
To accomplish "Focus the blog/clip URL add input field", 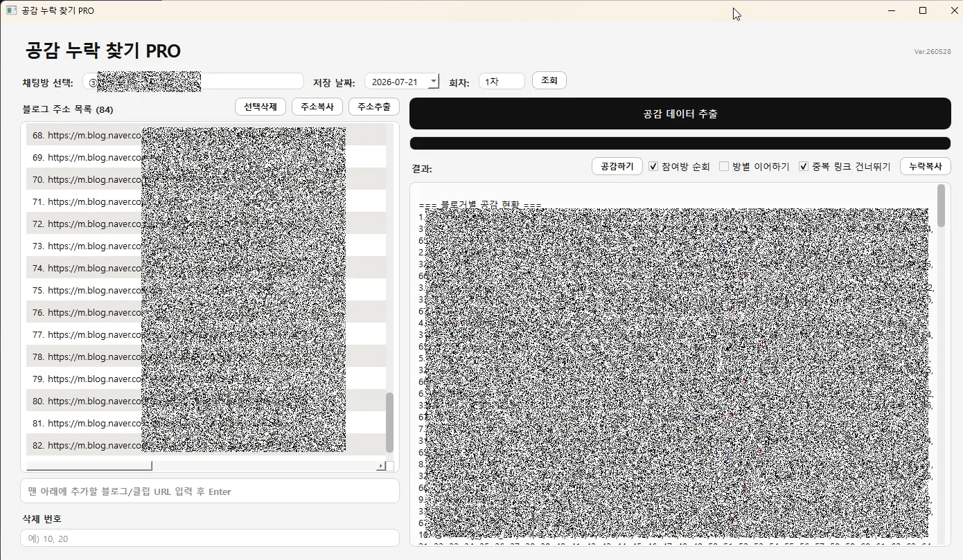I will tap(210, 491).
